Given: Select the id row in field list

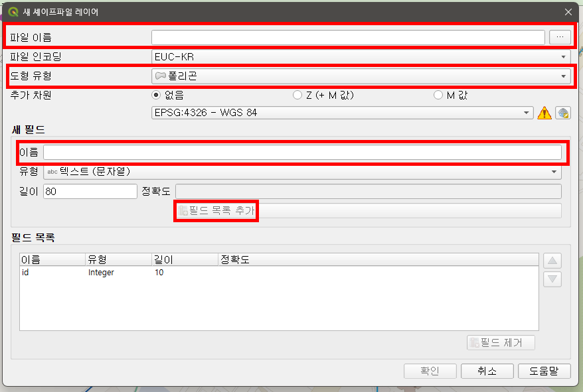Looking at the screenshot, I should [x=279, y=273].
